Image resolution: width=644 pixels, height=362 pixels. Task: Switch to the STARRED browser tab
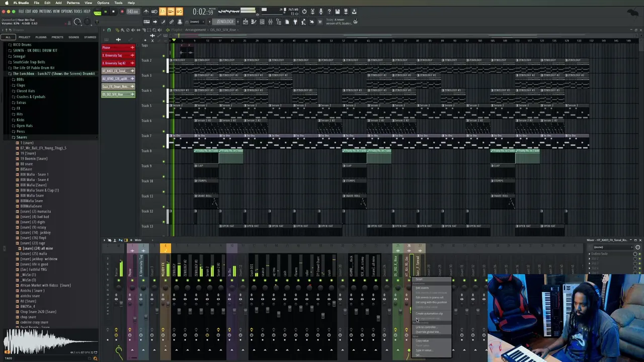tap(90, 37)
